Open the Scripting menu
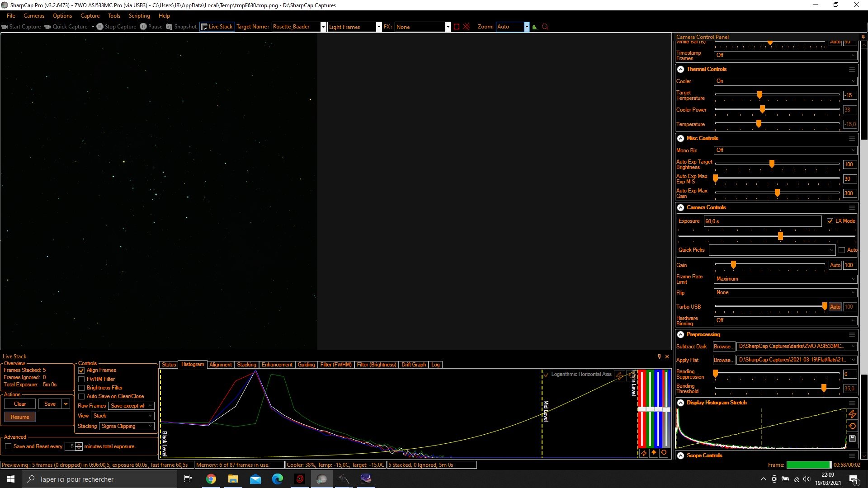 pyautogui.click(x=139, y=16)
